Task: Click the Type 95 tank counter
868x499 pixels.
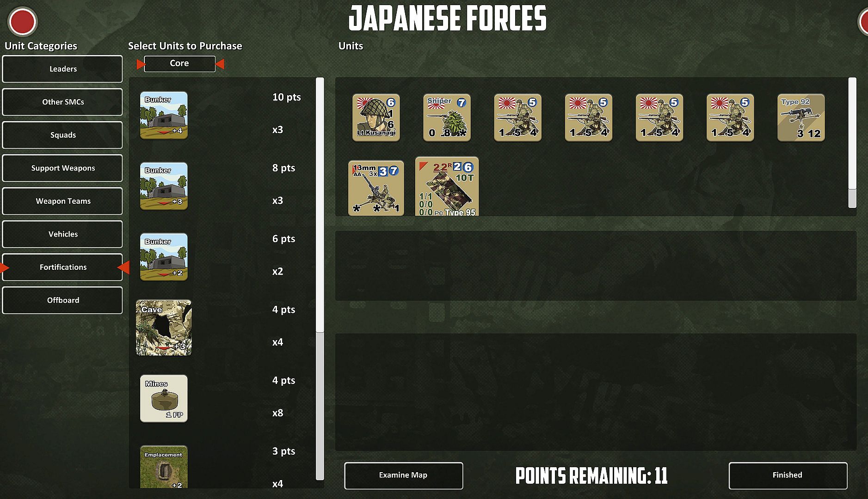Action: coord(447,186)
